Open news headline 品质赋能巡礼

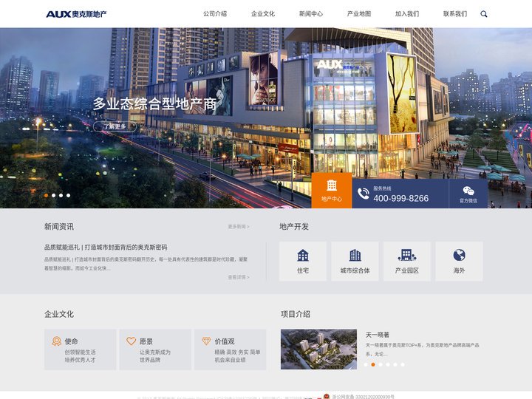[x=106, y=247]
